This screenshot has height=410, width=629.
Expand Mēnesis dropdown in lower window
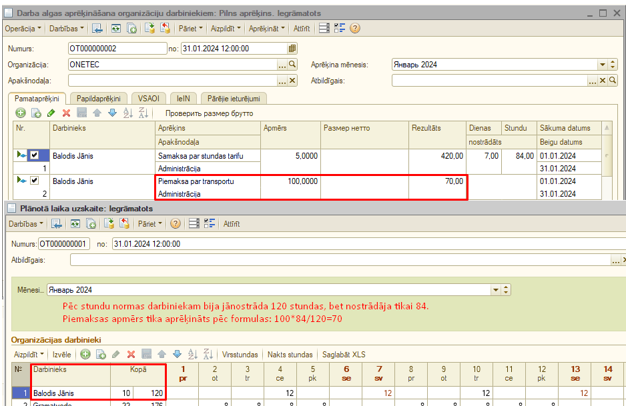tap(494, 291)
